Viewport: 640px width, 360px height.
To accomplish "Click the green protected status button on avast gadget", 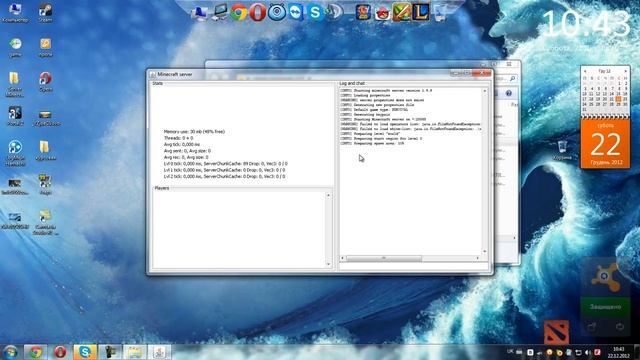I will [x=605, y=307].
